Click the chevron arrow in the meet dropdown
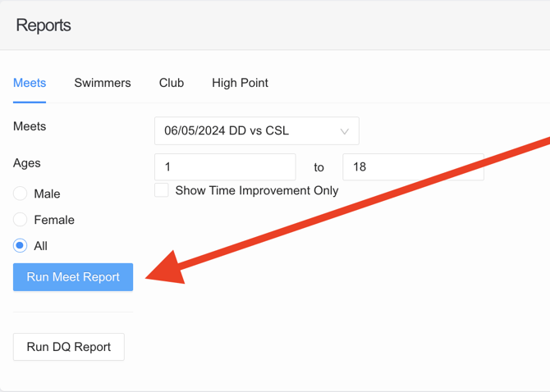This screenshot has width=550, height=392. (345, 131)
